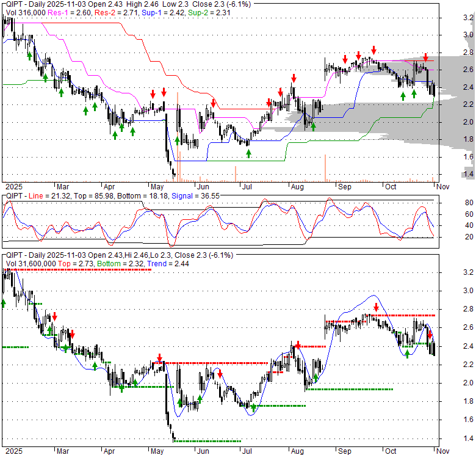Click the late-June volume spike bar
The height and width of the screenshot is (455, 476).
click(x=236, y=174)
